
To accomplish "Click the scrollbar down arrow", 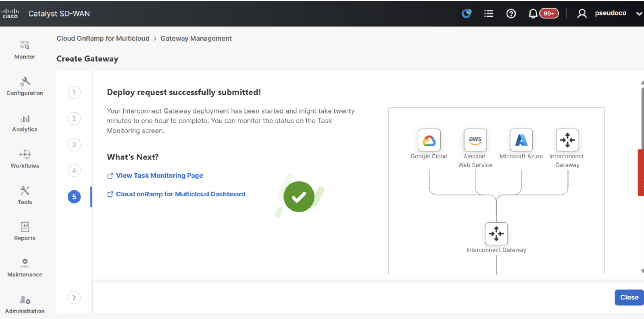I will click(642, 271).
